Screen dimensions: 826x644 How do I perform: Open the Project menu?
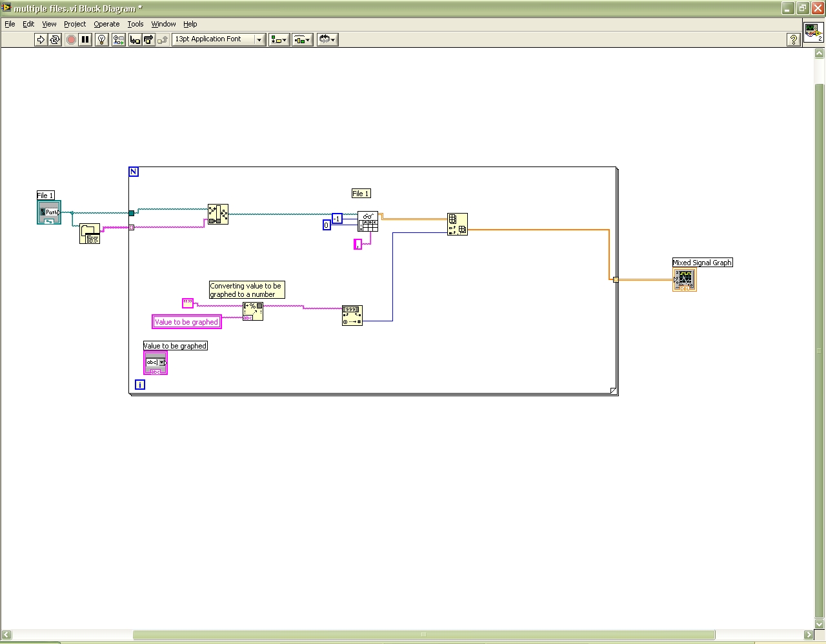(75, 24)
